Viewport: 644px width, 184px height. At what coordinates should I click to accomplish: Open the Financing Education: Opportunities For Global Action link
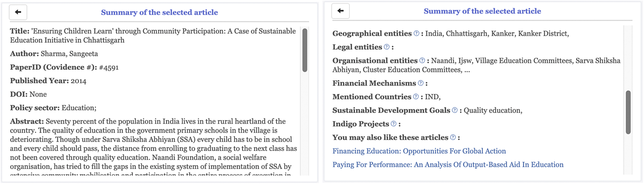pos(419,151)
